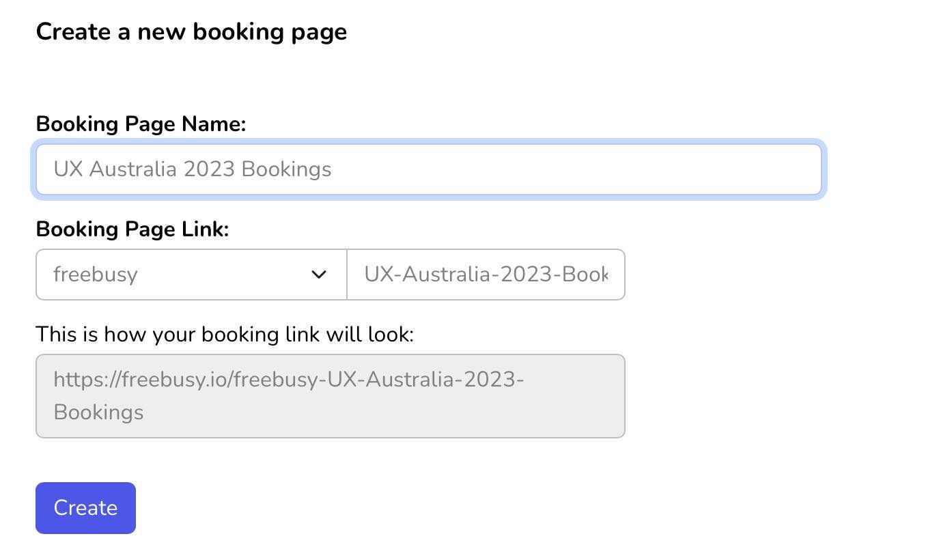This screenshot has height=560, width=952.
Task: Click the word Bookings in the URL preview
Action: (98, 412)
